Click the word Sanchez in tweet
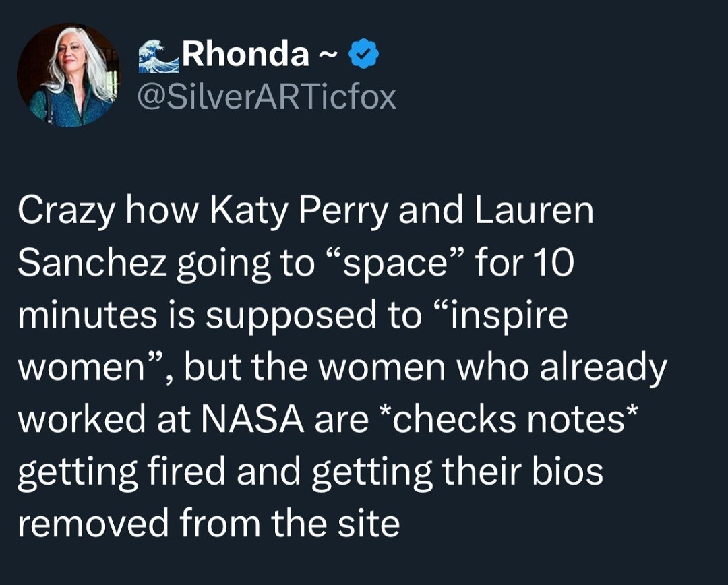728x585 pixels. pos(92,263)
